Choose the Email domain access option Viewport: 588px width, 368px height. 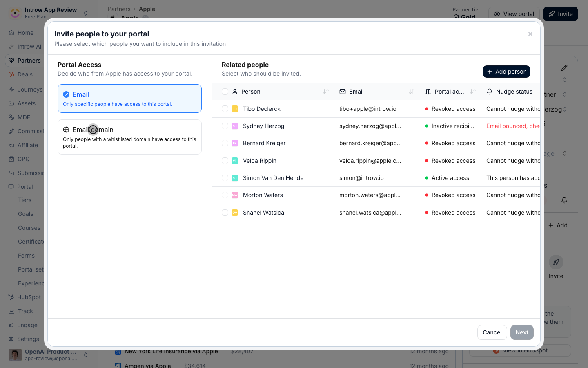pos(129,137)
